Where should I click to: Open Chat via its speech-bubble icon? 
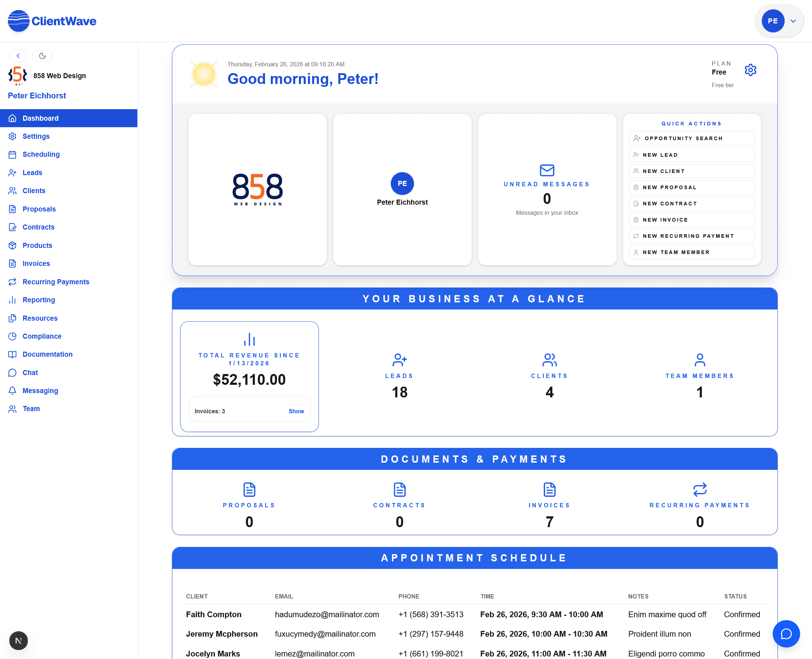(x=13, y=373)
